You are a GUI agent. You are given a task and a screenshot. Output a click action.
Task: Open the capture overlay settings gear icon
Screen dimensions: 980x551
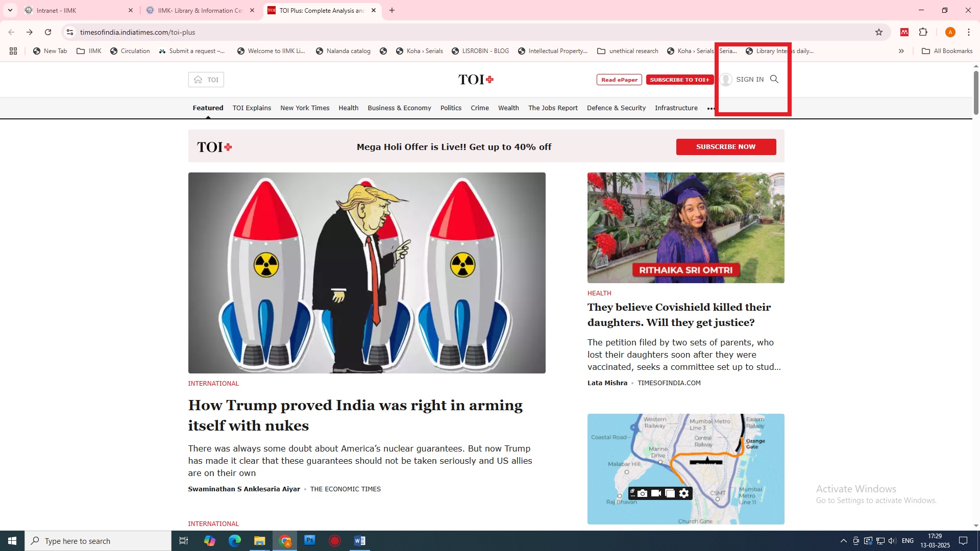click(x=684, y=493)
